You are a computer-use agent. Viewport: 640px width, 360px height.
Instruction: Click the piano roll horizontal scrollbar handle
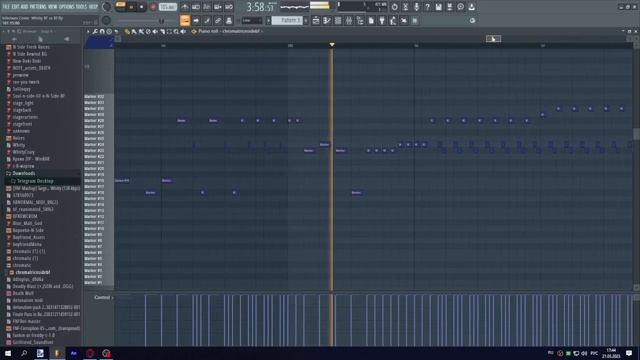[x=493, y=39]
